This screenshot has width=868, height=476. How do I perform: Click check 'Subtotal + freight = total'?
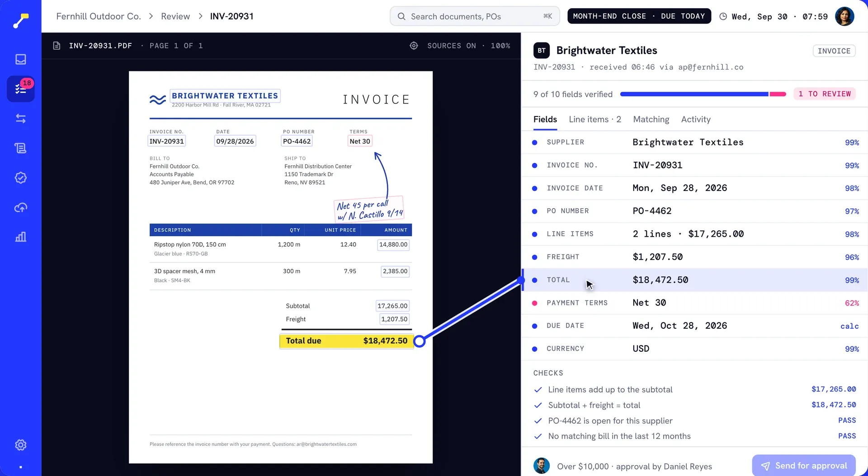[x=695, y=405]
